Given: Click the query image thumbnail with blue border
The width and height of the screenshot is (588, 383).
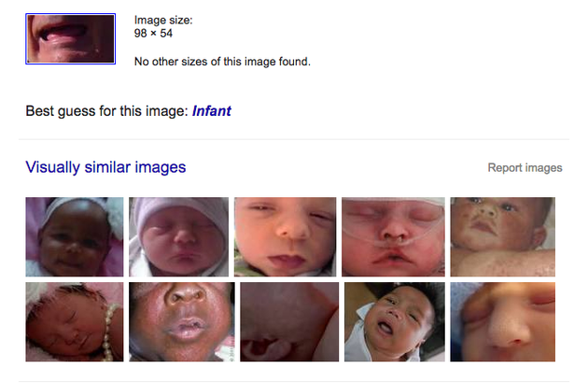Looking at the screenshot, I should point(71,39).
